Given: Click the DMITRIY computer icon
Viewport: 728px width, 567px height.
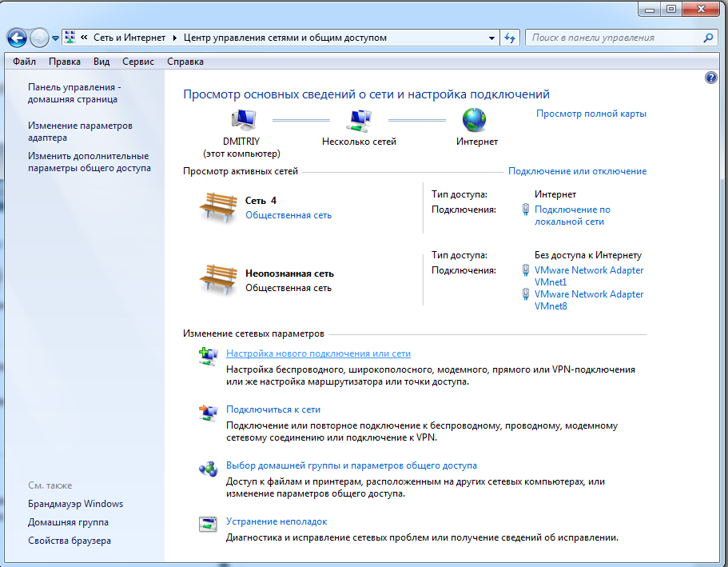Looking at the screenshot, I should click(x=245, y=120).
